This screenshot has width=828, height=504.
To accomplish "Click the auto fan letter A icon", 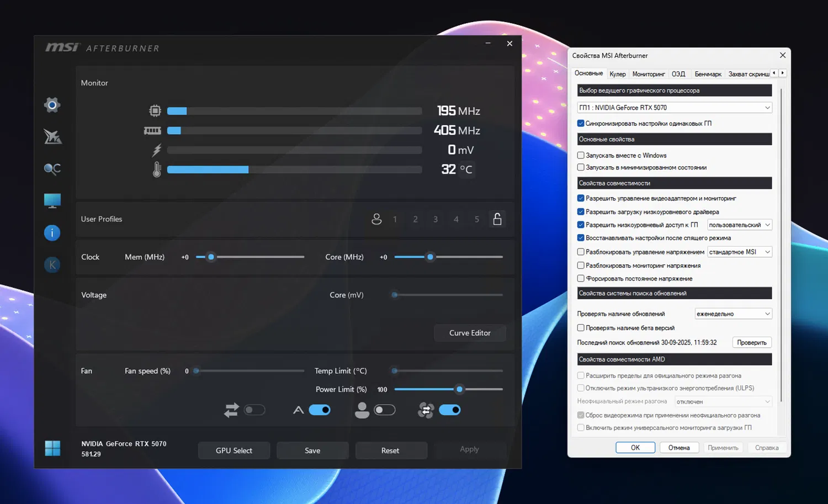I will [299, 410].
